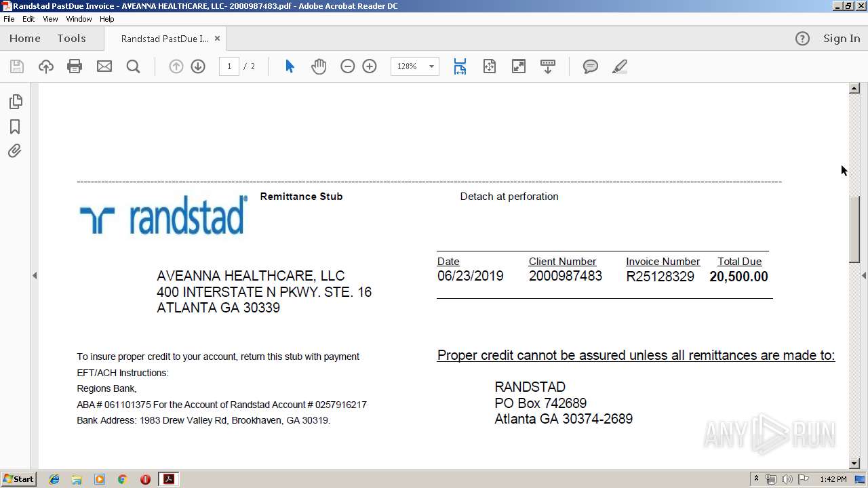This screenshot has width=868, height=488.
Task: Open the Page Thumbnails panel
Action: tap(15, 102)
